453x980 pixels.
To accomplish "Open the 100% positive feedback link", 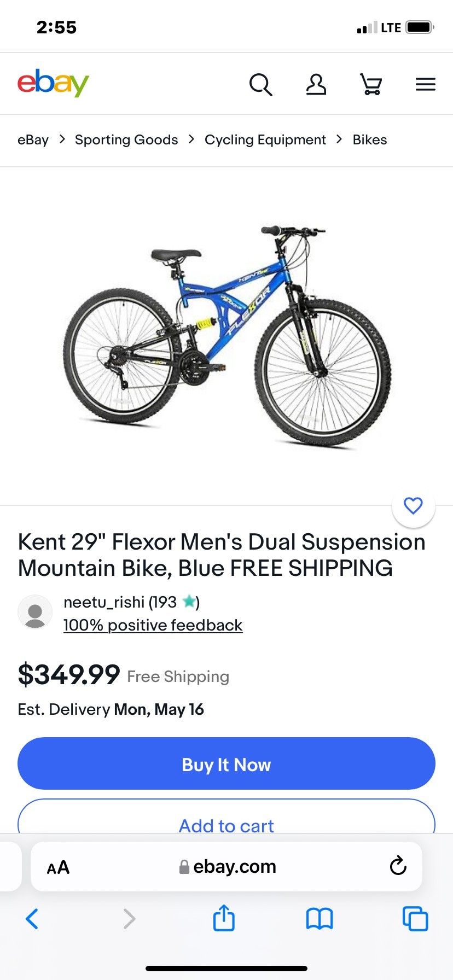I will click(153, 625).
